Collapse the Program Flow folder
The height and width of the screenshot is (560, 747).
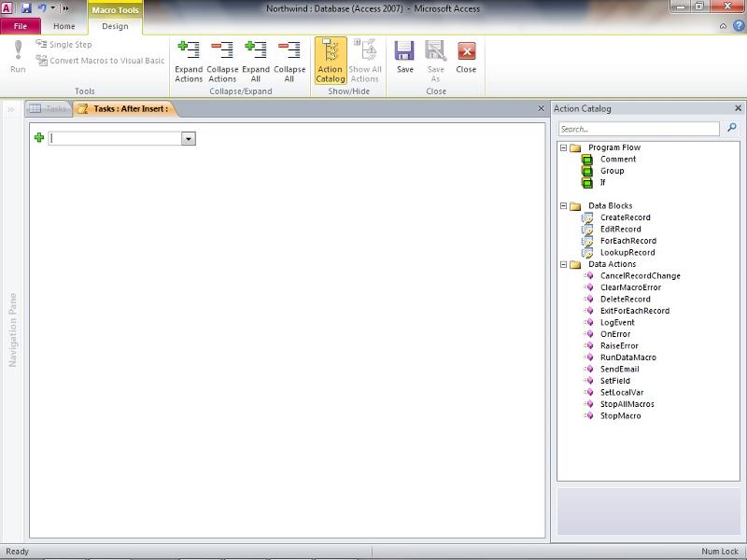(x=563, y=147)
